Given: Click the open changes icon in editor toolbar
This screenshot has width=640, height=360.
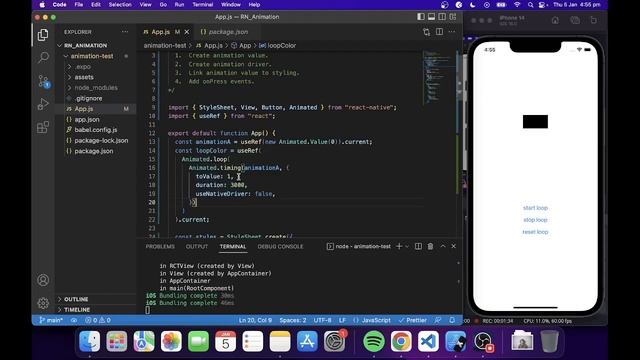Looking at the screenshot, I should [x=427, y=32].
